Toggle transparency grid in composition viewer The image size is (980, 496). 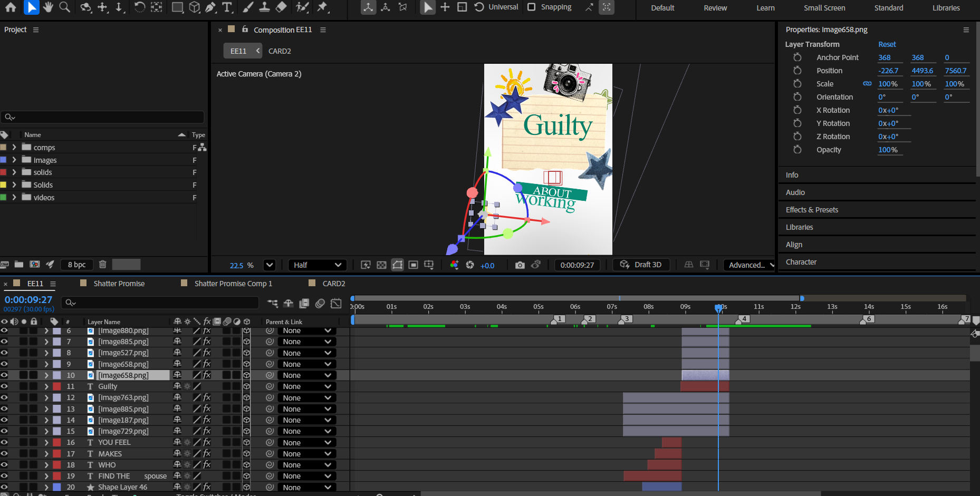coord(381,265)
